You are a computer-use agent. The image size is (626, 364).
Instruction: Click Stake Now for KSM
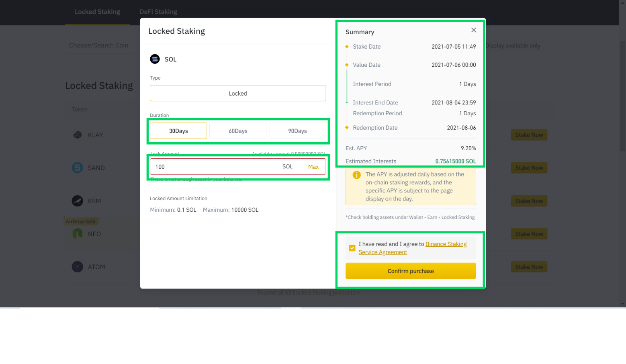tap(529, 201)
